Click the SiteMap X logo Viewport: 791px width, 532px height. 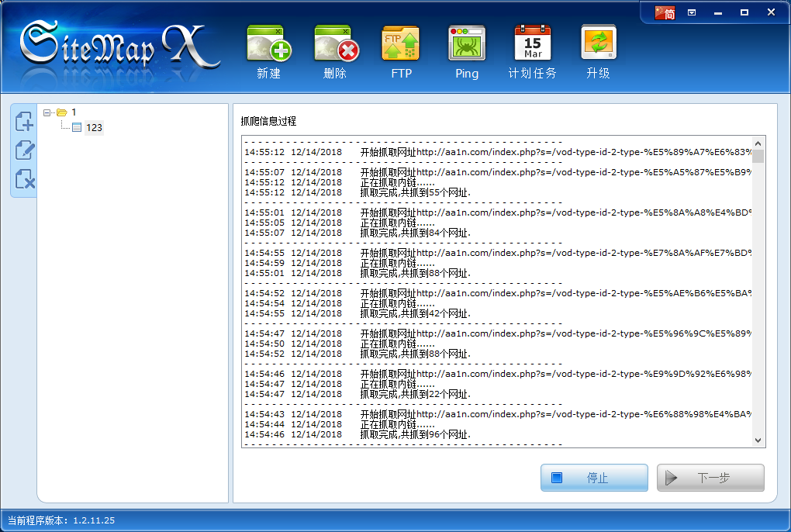[x=120, y=46]
